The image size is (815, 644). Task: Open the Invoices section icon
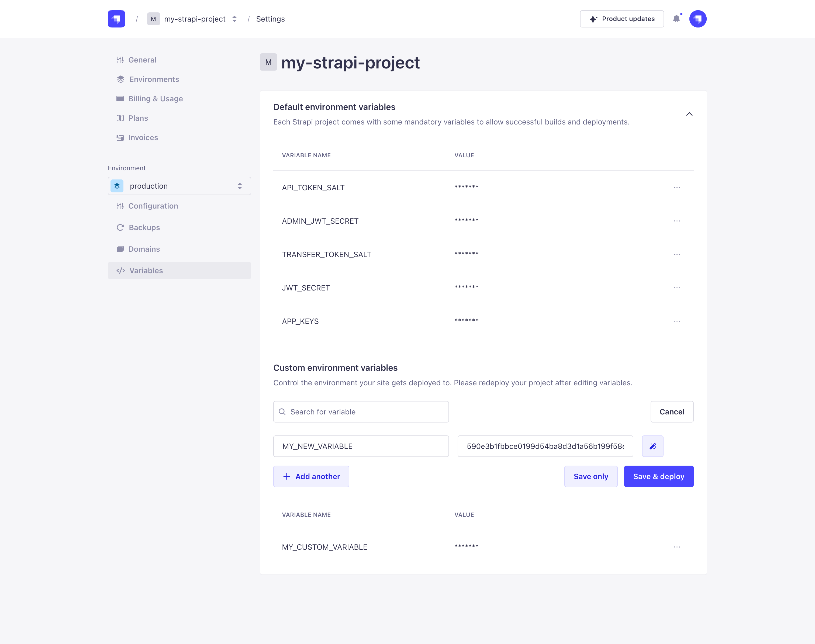[x=120, y=137]
